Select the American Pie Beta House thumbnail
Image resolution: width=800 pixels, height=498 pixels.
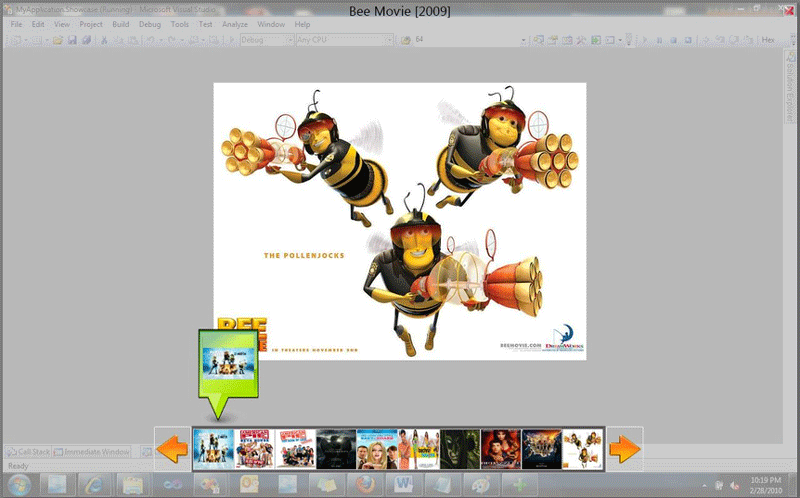click(x=255, y=449)
